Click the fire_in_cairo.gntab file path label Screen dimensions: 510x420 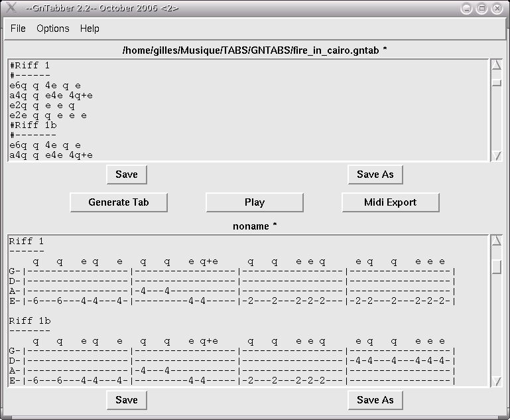pyautogui.click(x=255, y=50)
